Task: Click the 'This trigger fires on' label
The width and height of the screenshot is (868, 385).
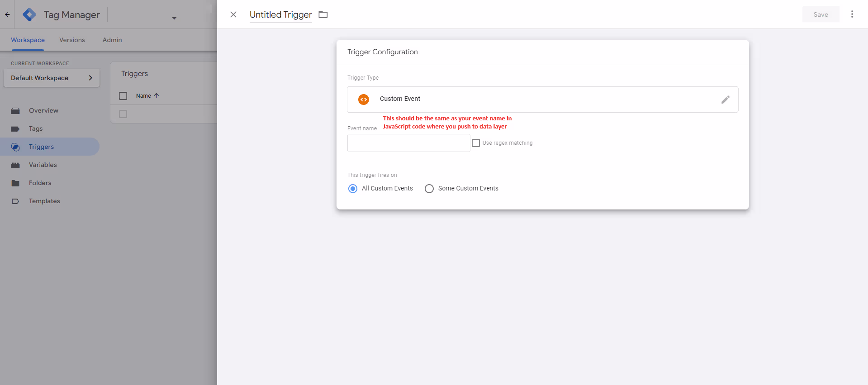Action: tap(372, 175)
